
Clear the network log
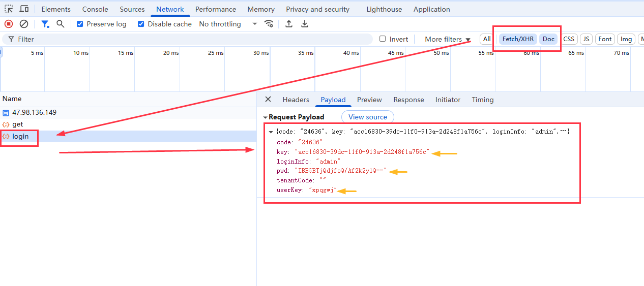[24, 24]
